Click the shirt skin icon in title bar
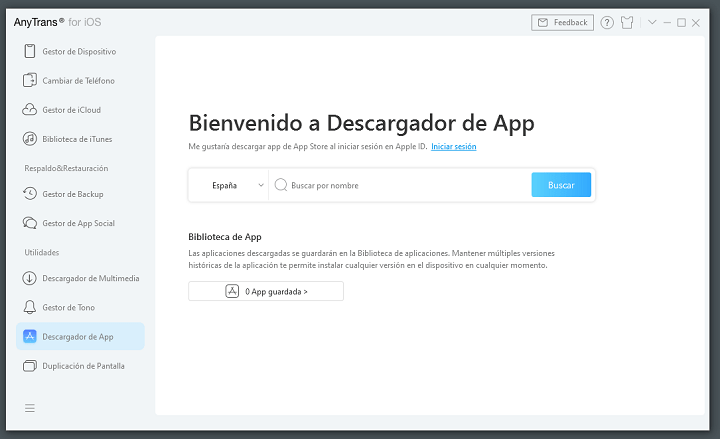720x439 pixels. tap(627, 23)
